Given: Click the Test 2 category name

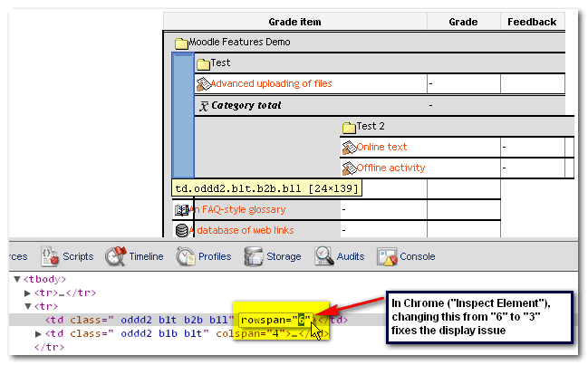Looking at the screenshot, I should [371, 126].
